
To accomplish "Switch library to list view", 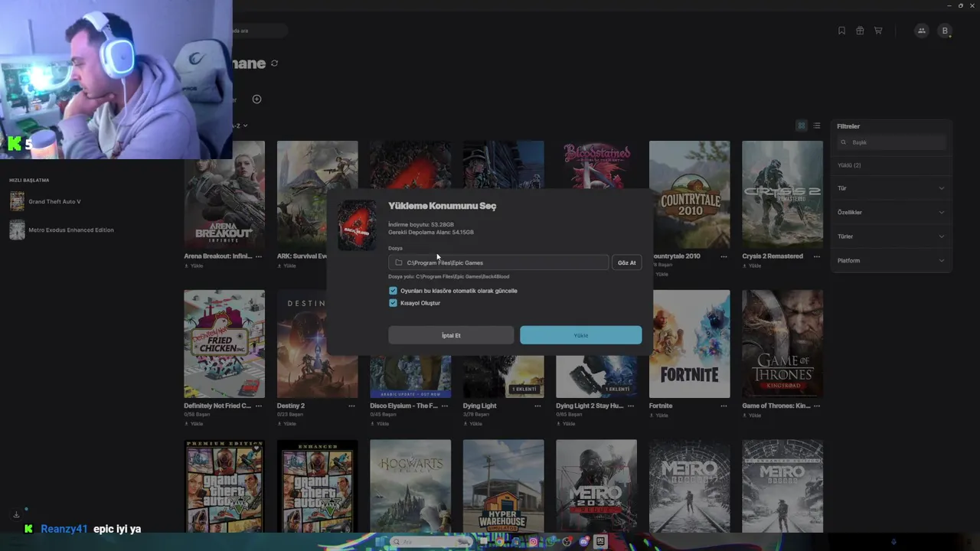I will click(x=817, y=126).
